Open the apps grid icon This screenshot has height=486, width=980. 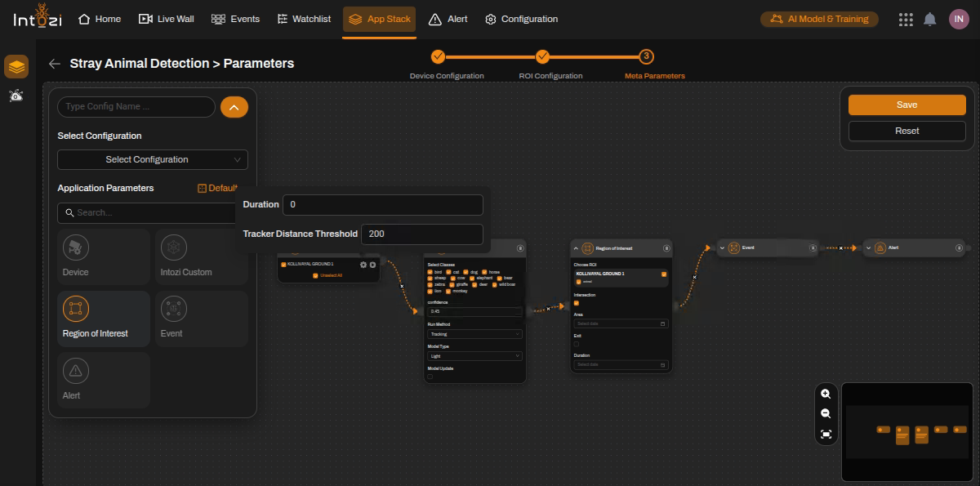[906, 19]
